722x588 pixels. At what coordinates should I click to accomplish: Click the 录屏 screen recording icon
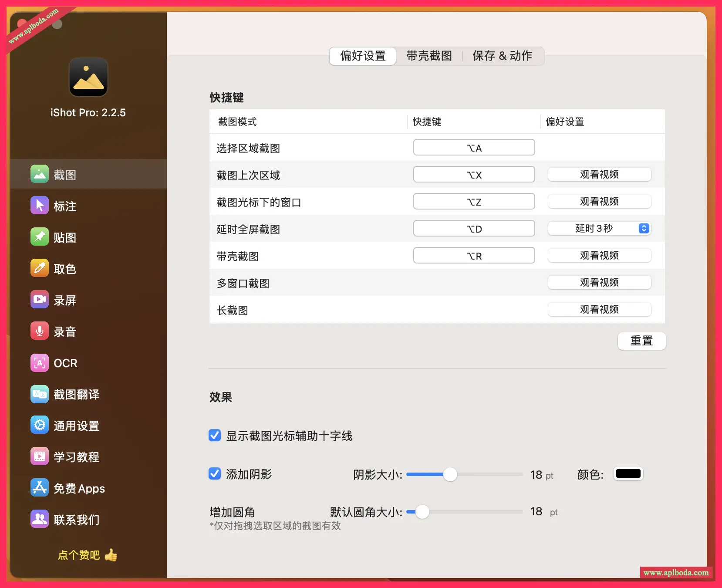[40, 300]
